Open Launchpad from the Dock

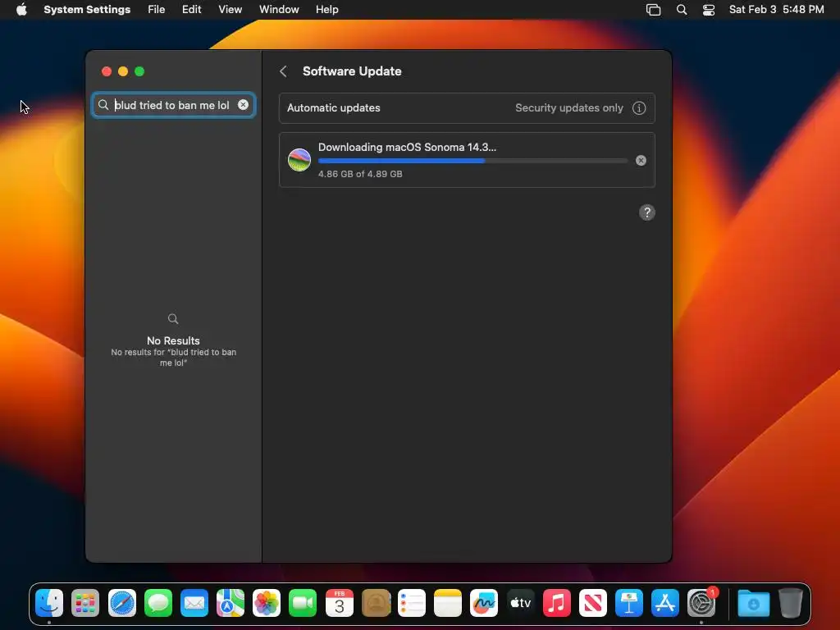click(85, 603)
